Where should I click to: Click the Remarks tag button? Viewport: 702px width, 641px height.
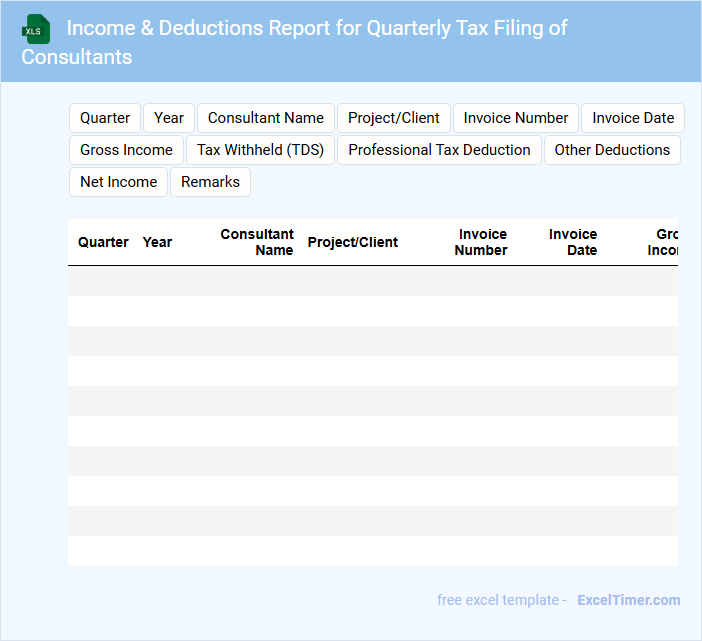210,182
